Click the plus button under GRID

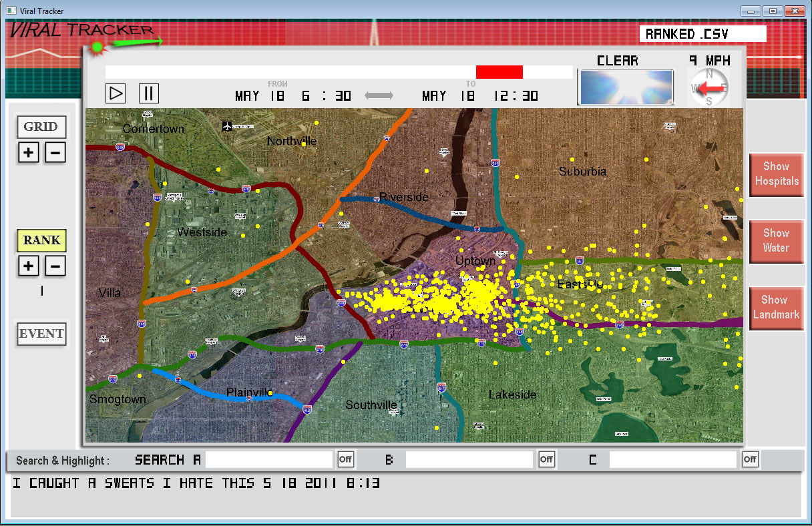pos(28,153)
